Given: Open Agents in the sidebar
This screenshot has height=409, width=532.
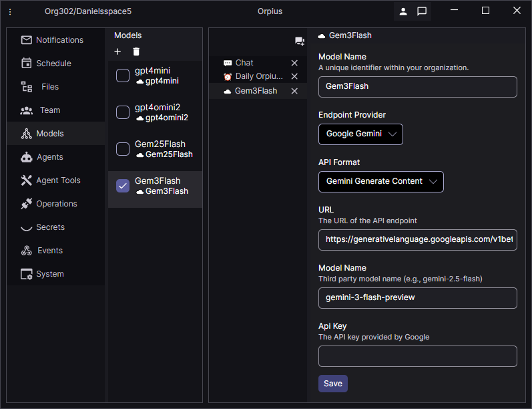Looking at the screenshot, I should pos(50,157).
